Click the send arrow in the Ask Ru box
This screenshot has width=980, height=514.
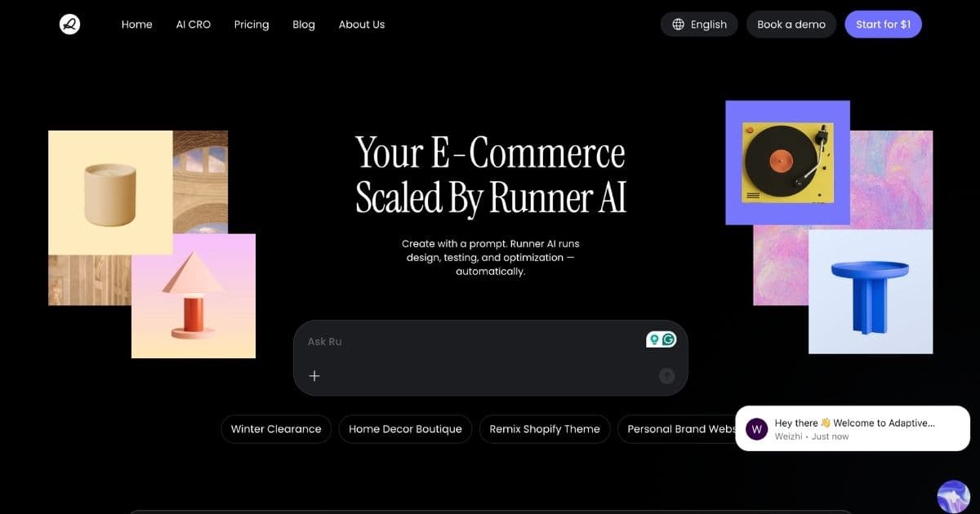[666, 375]
